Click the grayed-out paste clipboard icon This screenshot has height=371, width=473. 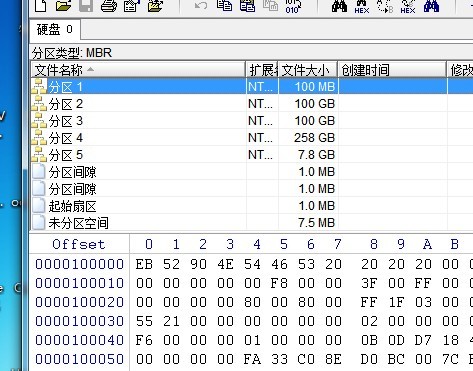tap(271, 6)
